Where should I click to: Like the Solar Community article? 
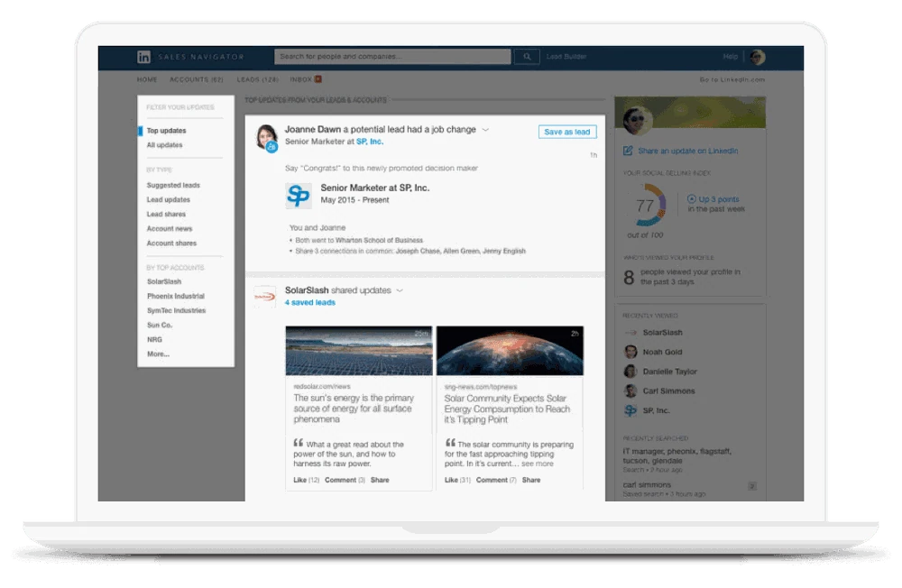pos(457,480)
